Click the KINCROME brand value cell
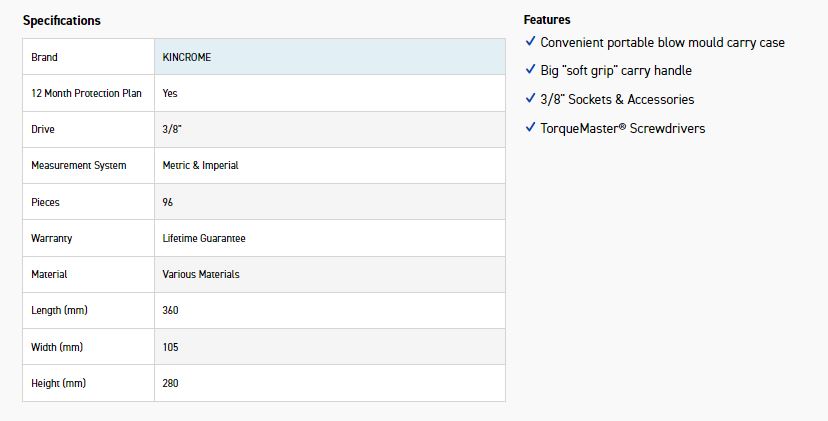The image size is (828, 421). (x=187, y=57)
